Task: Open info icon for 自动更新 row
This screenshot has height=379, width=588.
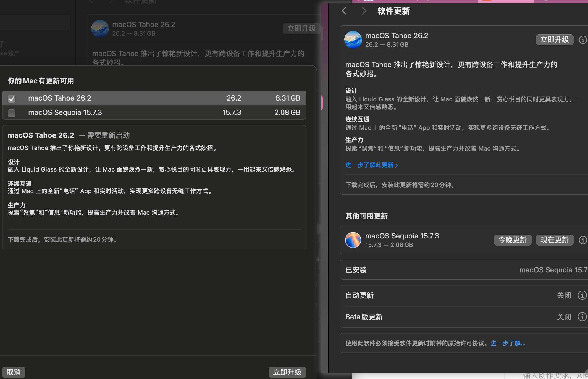Action: pyautogui.click(x=582, y=295)
